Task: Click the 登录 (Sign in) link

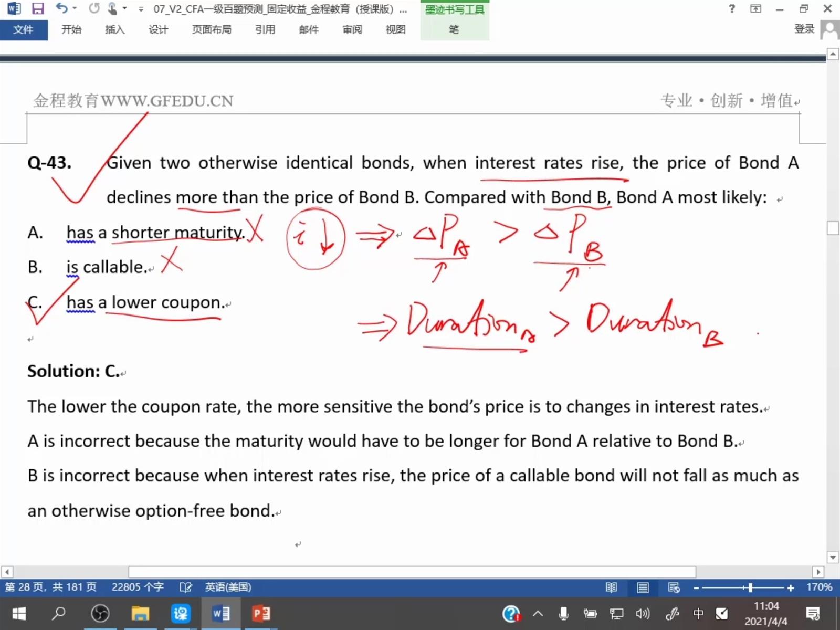Action: point(804,29)
